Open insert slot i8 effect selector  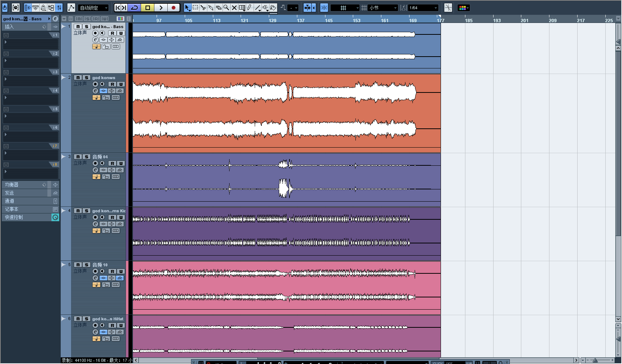pyautogui.click(x=31, y=173)
